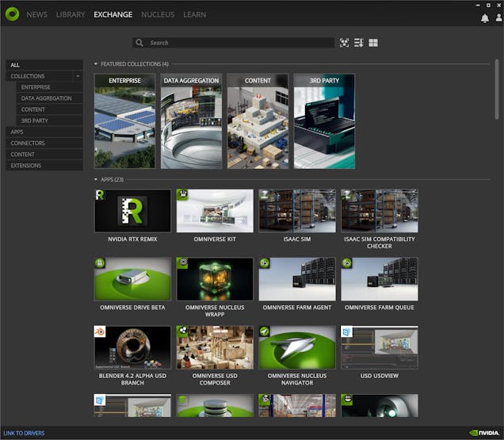The image size is (504, 440).
Task: Click the Link to Drivers link
Action: click(24, 433)
